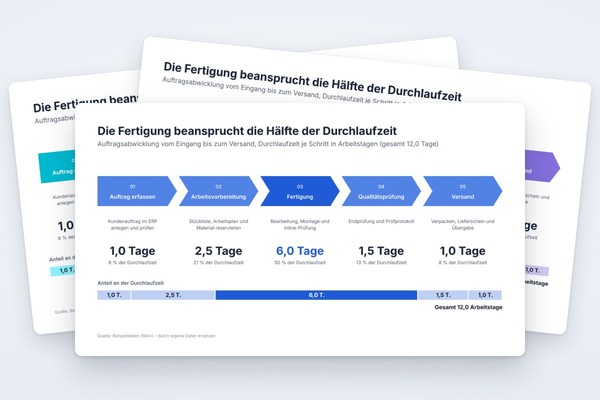Click '1,0 Tage' value under front slide Versand
Viewport: 600px width, 400px height.
point(463,251)
